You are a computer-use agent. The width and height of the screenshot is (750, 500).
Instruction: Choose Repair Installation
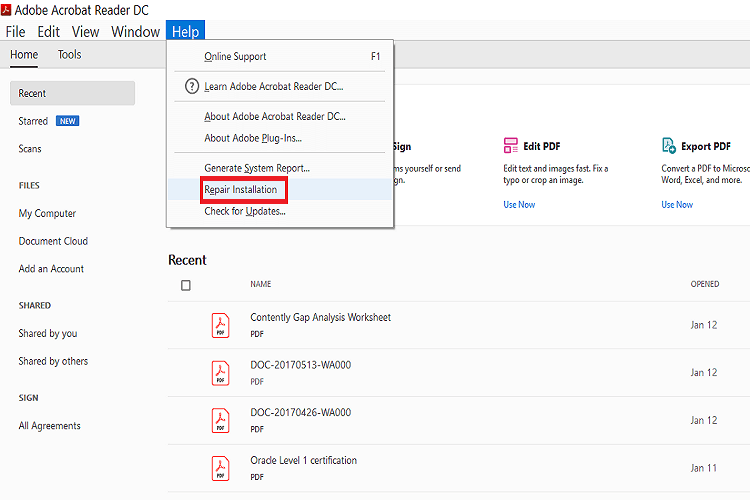(280, 189)
